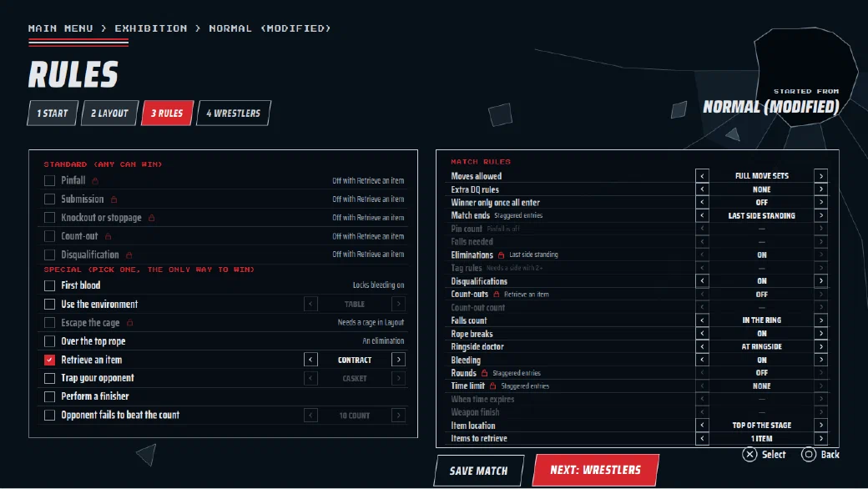Toggle Disqualifications with right arrow

(x=821, y=281)
